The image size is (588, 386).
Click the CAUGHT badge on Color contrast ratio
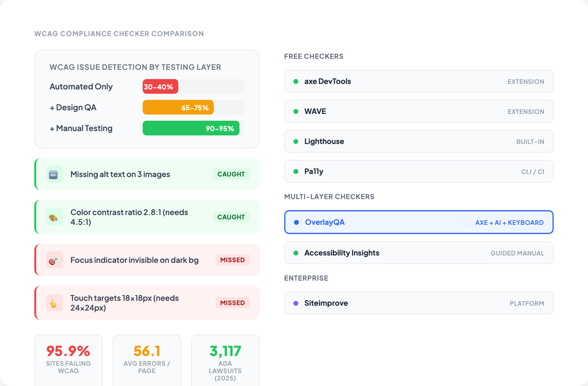[x=231, y=217]
